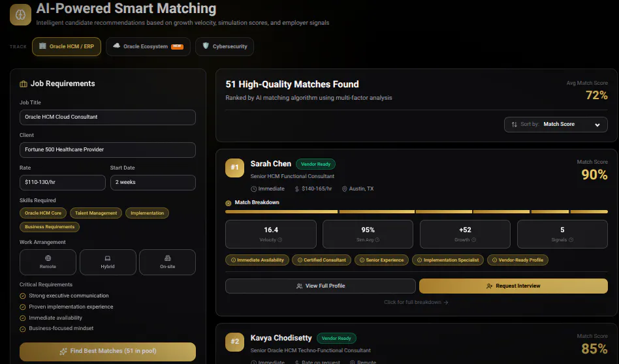Switch to the Cybersecurity track

(x=224, y=46)
